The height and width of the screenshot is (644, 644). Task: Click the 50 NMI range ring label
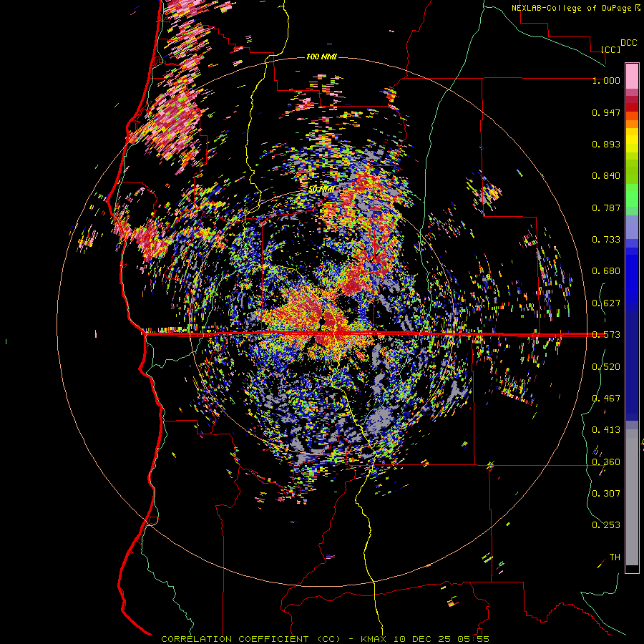tap(321, 190)
